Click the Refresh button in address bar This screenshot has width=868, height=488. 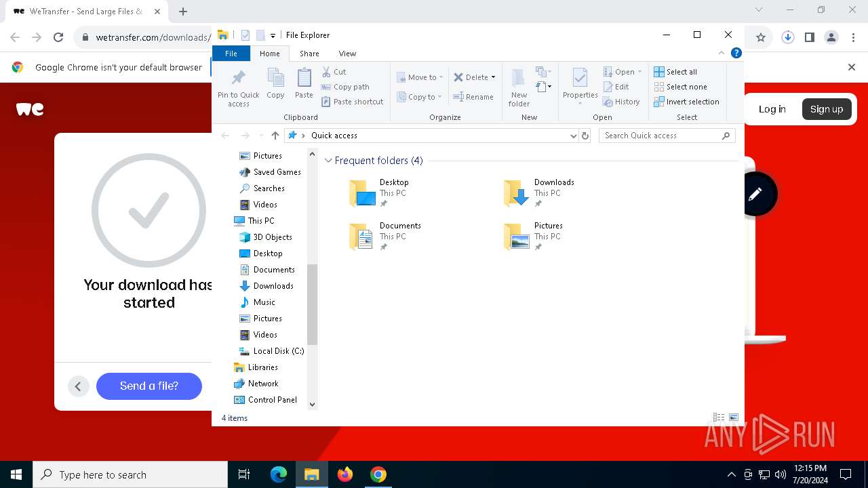[x=585, y=136]
